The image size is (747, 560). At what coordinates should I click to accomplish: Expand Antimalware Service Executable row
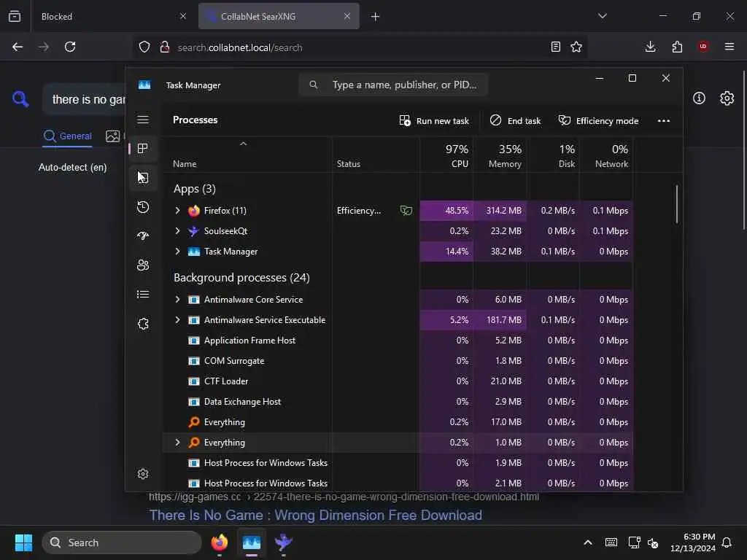coord(178,320)
